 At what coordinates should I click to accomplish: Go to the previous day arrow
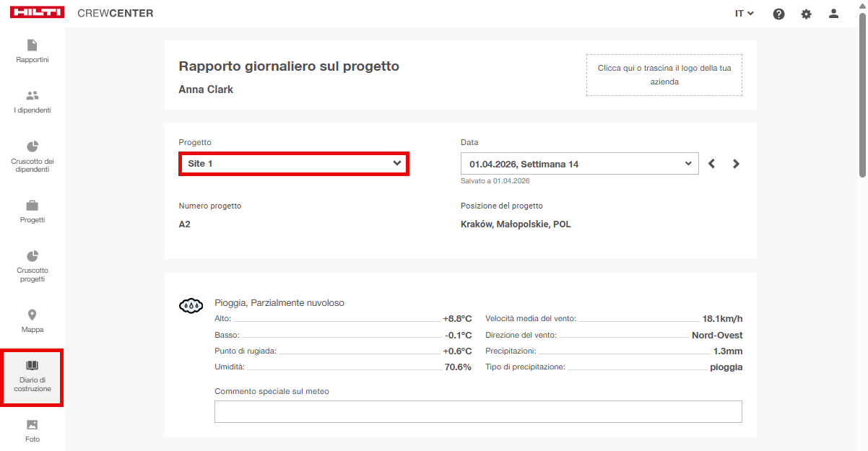click(x=712, y=164)
